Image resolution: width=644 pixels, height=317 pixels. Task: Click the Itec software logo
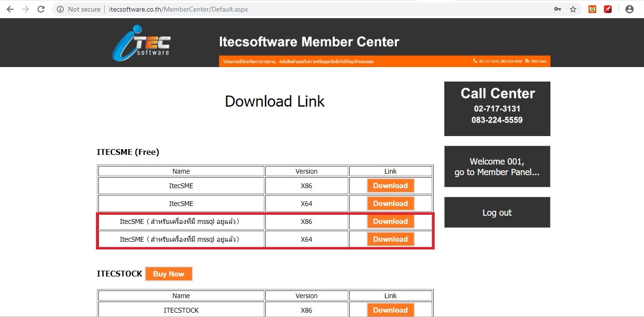point(141,42)
